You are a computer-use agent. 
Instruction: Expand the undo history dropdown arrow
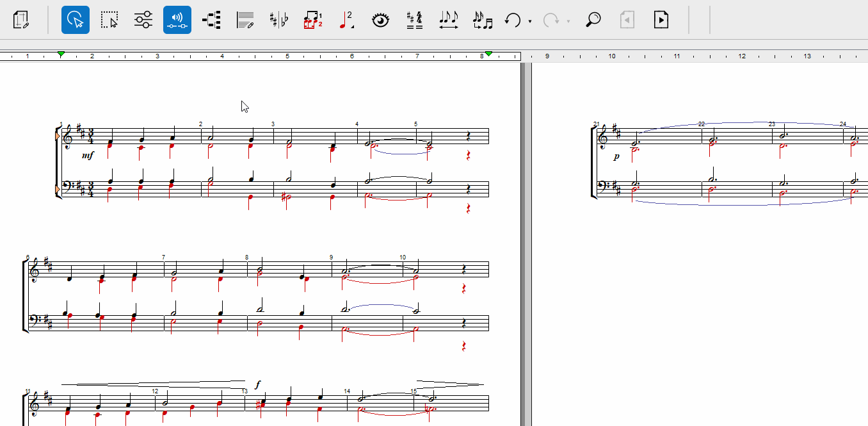(530, 21)
